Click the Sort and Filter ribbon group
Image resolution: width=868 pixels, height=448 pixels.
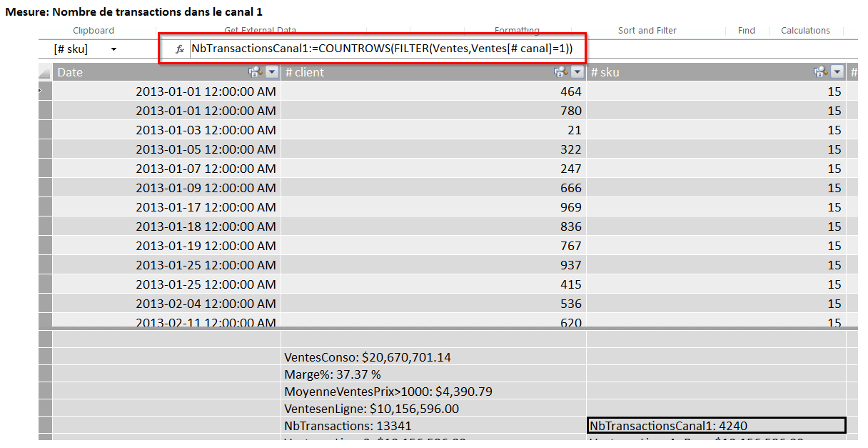[x=647, y=31]
